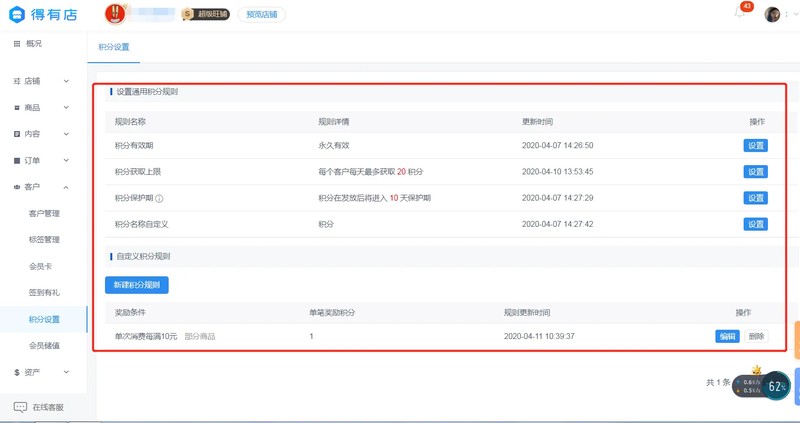Viewport: 800px width, 423px height.
Task: Click the 概况 overview grid icon
Action: click(17, 44)
